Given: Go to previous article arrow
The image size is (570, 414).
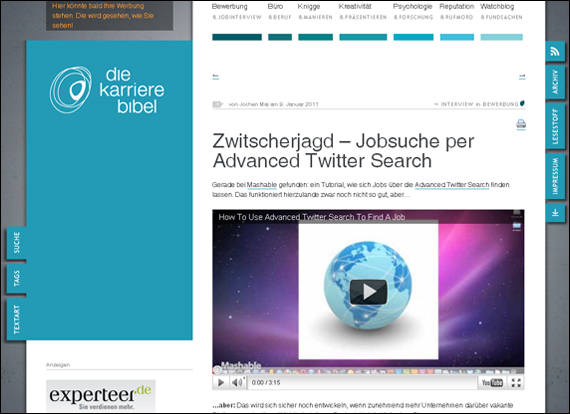Looking at the screenshot, I should [x=216, y=76].
